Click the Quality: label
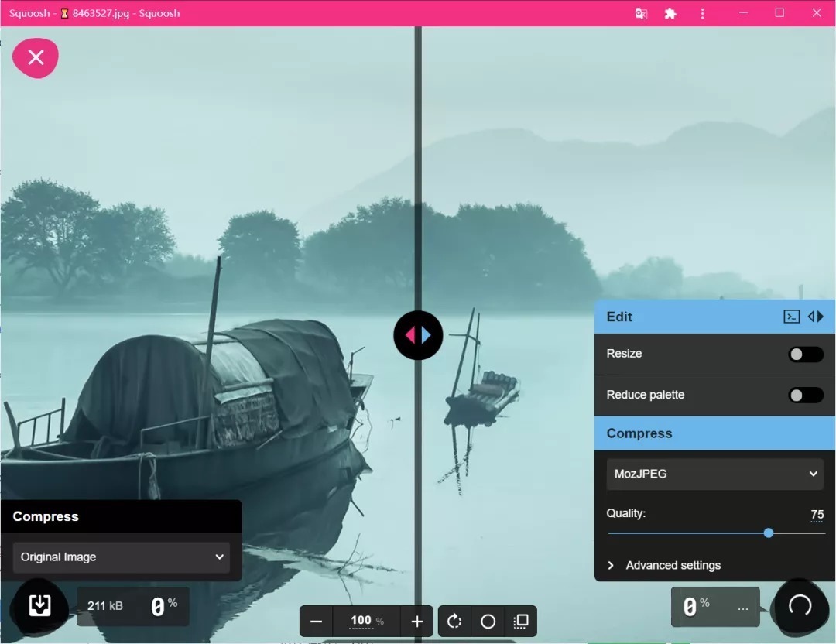This screenshot has width=836, height=644. pos(626,513)
